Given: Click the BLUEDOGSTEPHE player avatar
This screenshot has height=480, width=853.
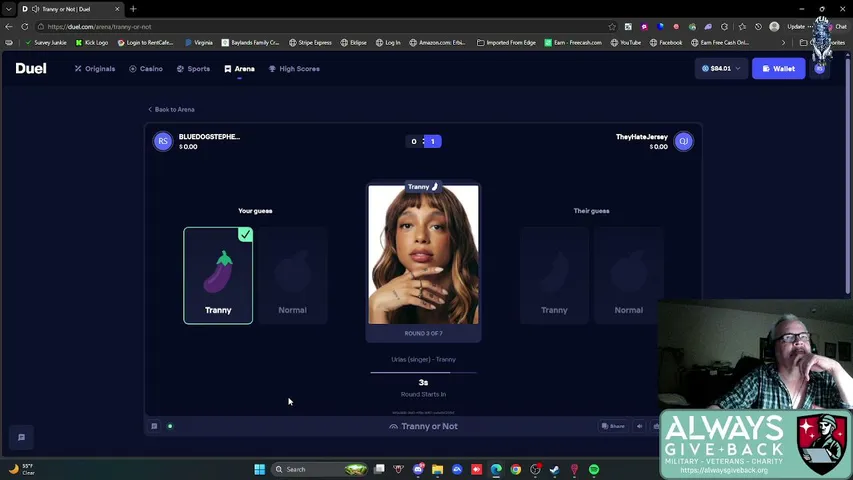Looking at the screenshot, I should (163, 141).
